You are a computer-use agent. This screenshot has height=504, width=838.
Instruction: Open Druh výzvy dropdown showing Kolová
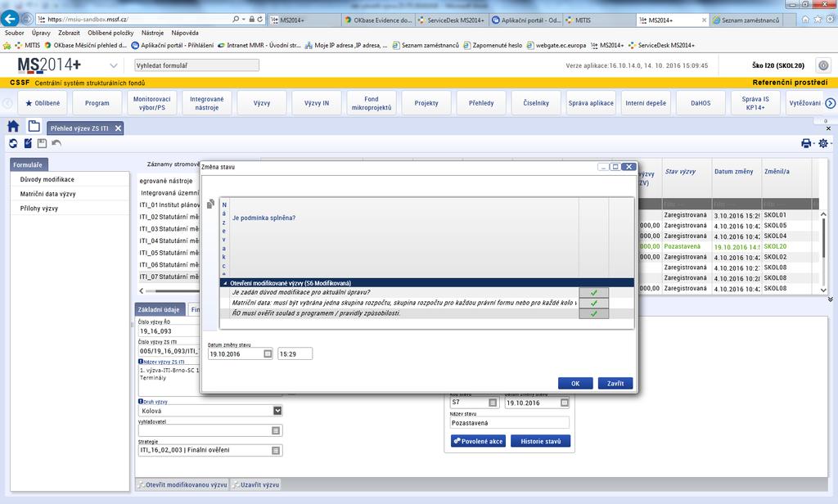click(277, 411)
